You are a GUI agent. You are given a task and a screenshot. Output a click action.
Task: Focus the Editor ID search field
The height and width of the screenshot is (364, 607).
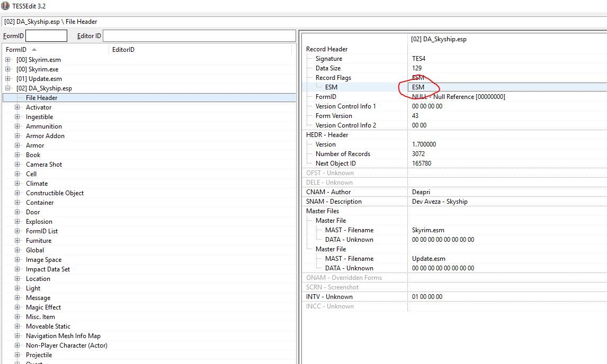[199, 36]
